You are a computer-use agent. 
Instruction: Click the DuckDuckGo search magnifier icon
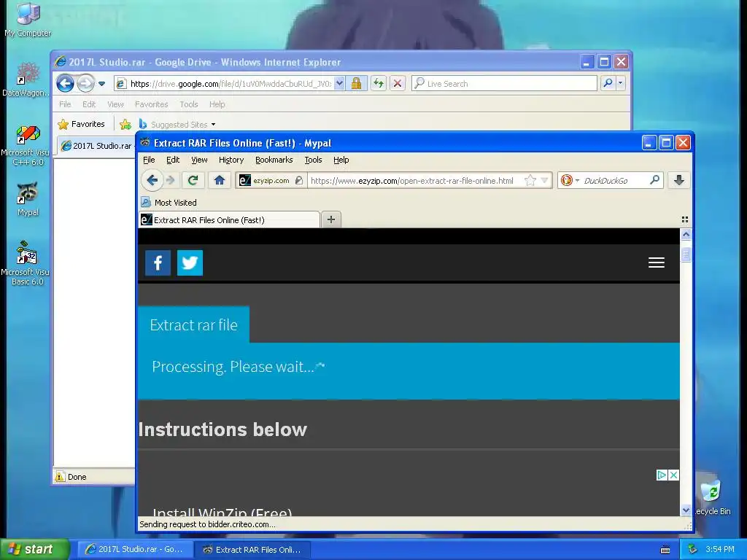[654, 180]
